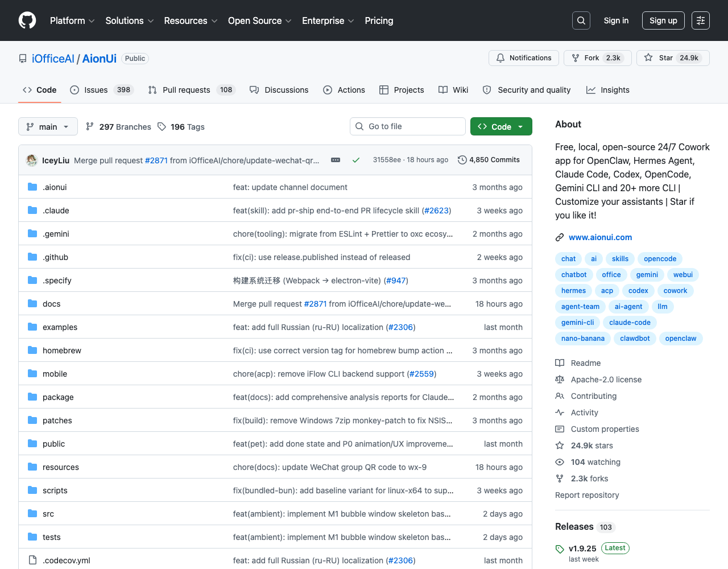Open the Actions tab
The image size is (728, 569).
coord(344,90)
